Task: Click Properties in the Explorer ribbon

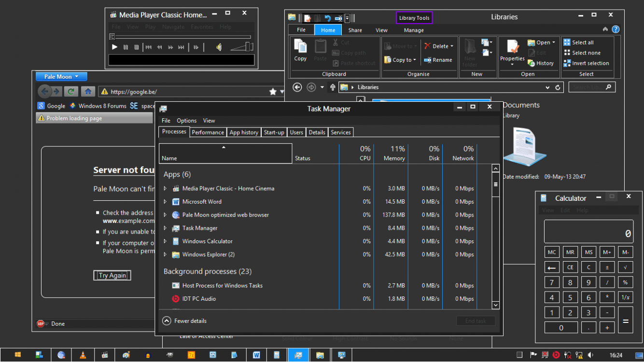Action: pyautogui.click(x=512, y=53)
